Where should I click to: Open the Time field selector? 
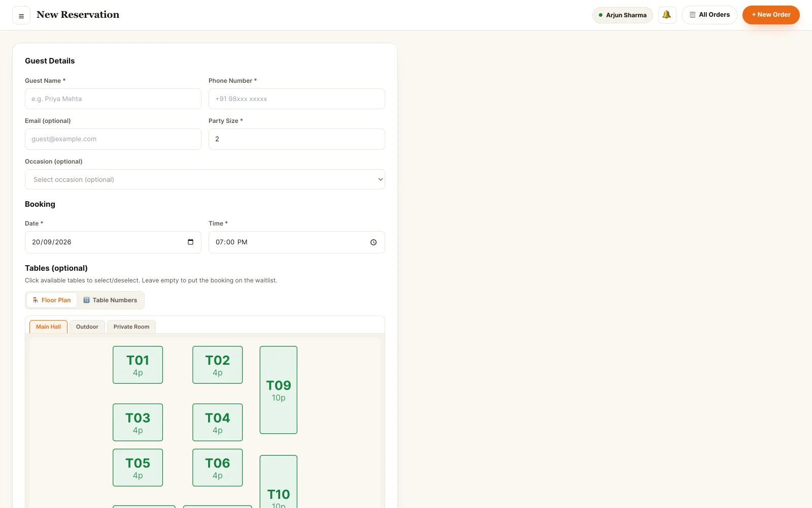point(297,242)
